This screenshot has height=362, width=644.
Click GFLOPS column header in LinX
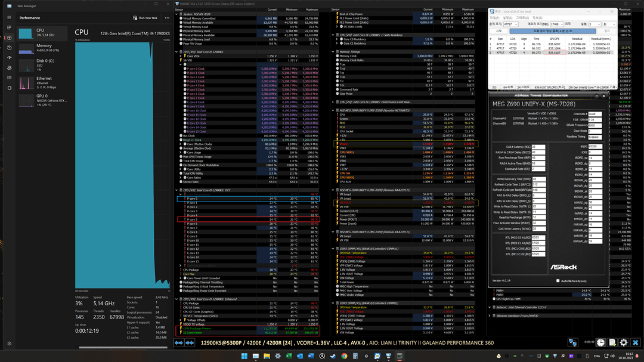pos(555,39)
